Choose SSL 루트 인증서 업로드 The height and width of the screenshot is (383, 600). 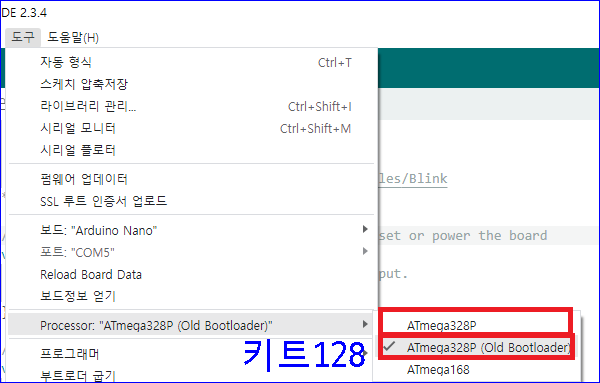[x=191, y=201]
